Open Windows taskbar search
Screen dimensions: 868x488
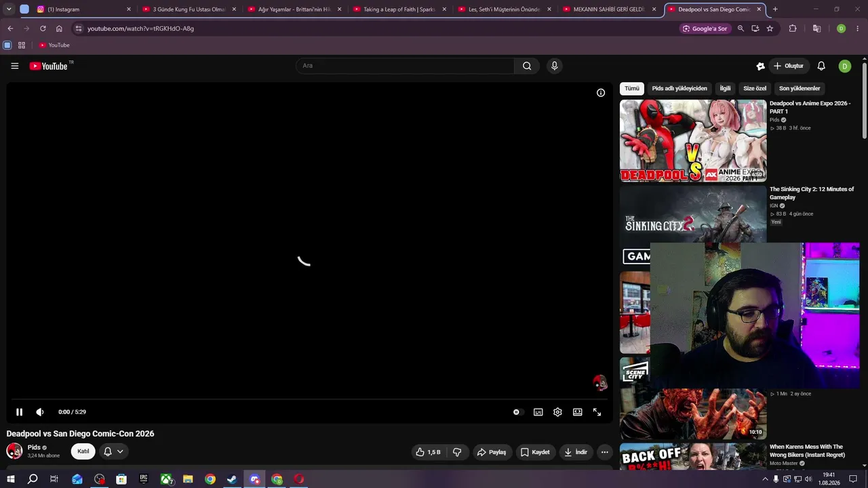[x=33, y=479]
